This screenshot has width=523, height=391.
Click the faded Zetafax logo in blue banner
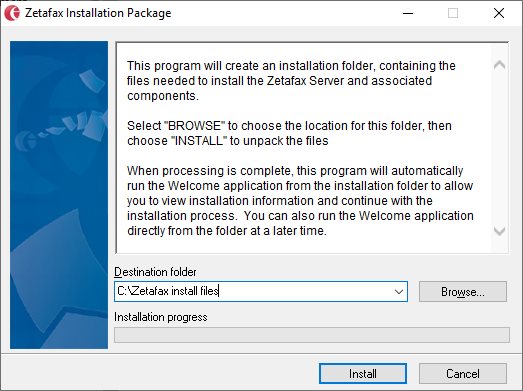tap(26, 141)
